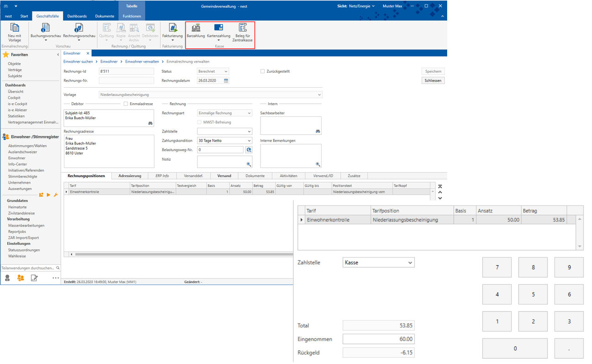This screenshot has width=592, height=364.
Task: Click the single person icon at sidebar bottom
Action: [7, 278]
